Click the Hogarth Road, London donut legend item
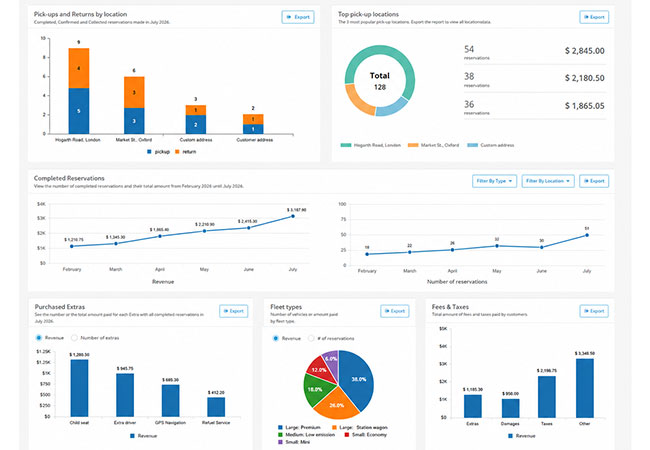The image size is (650, 450). [x=371, y=145]
